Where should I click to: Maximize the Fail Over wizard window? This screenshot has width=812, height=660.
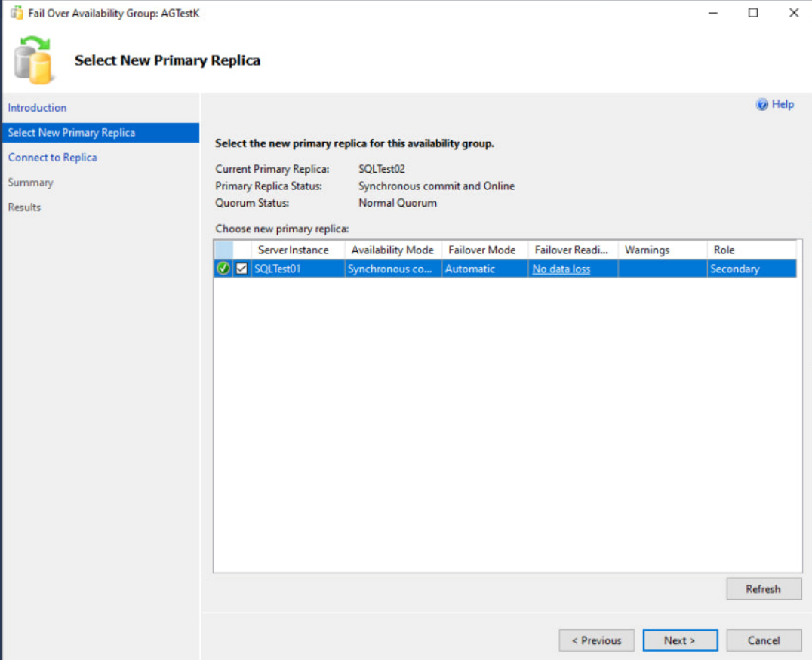tap(753, 13)
